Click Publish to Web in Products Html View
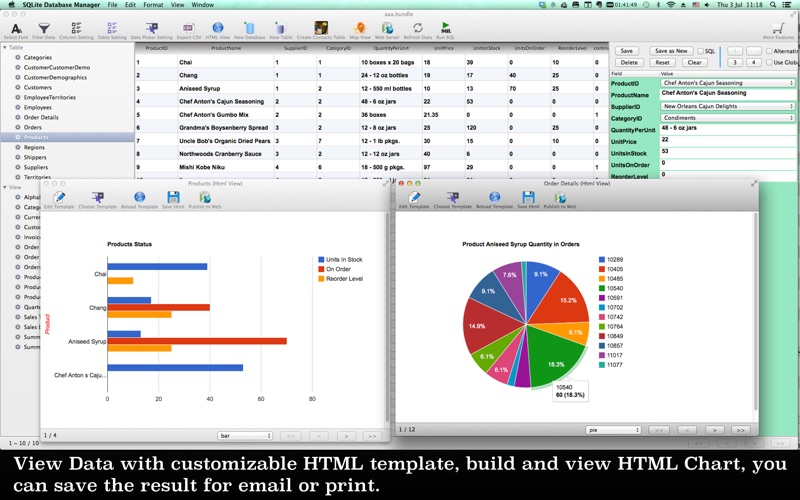This screenshot has height=500, width=800. point(205,197)
